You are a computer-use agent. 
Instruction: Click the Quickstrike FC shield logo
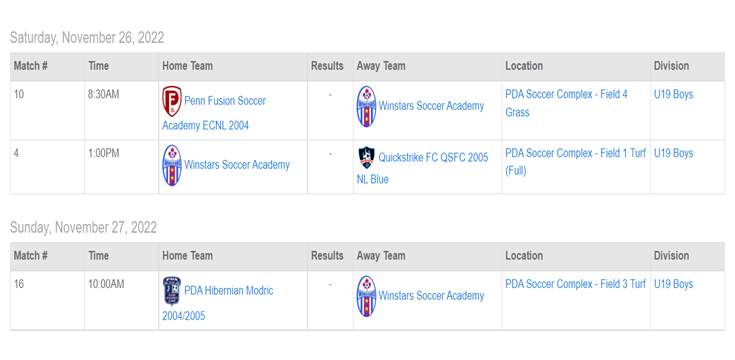point(366,158)
